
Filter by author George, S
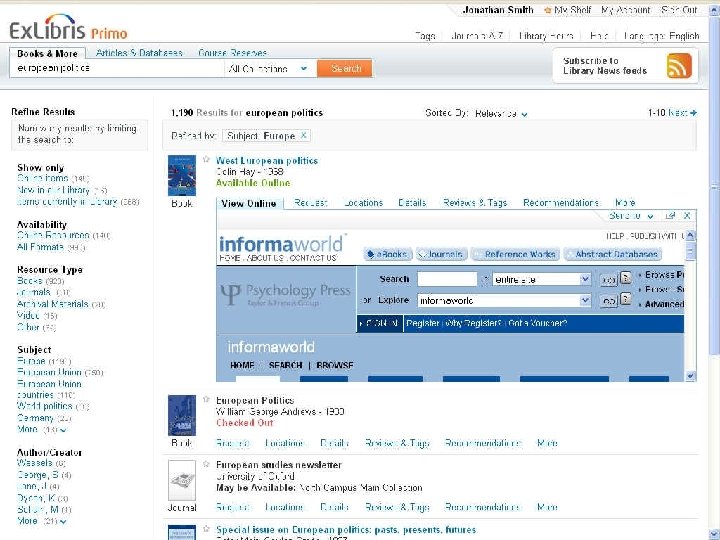38,475
